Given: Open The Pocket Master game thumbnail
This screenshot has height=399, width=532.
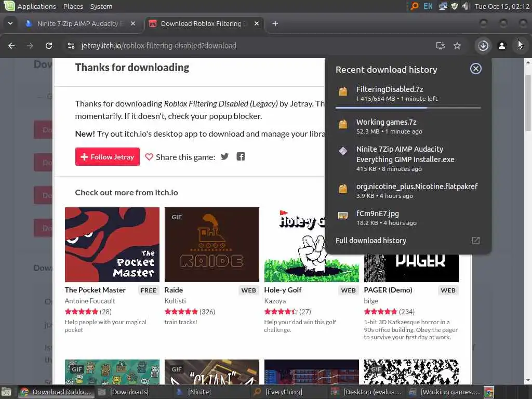Looking at the screenshot, I should pos(112,244).
